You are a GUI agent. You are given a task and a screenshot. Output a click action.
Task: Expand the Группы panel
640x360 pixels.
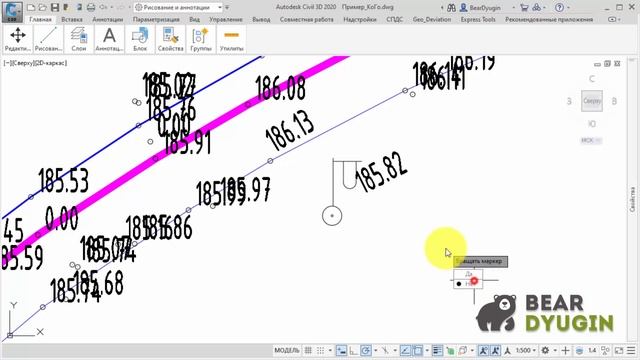201,39
